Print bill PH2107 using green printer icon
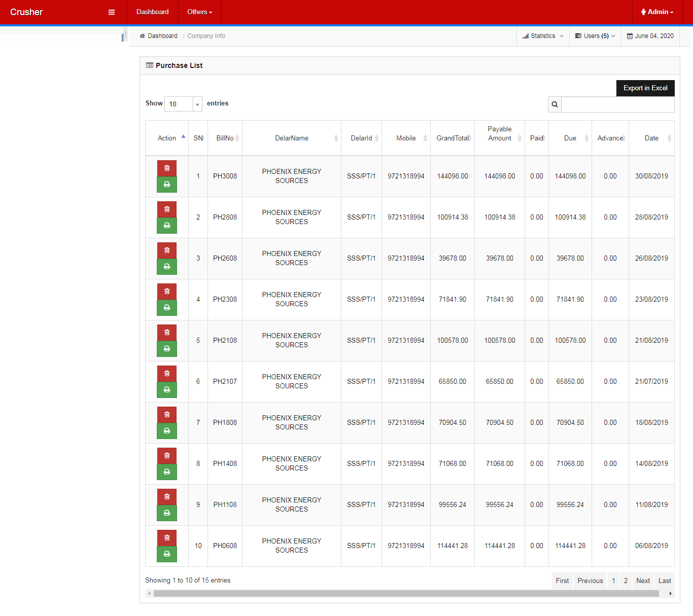693x616 pixels. [x=167, y=390]
